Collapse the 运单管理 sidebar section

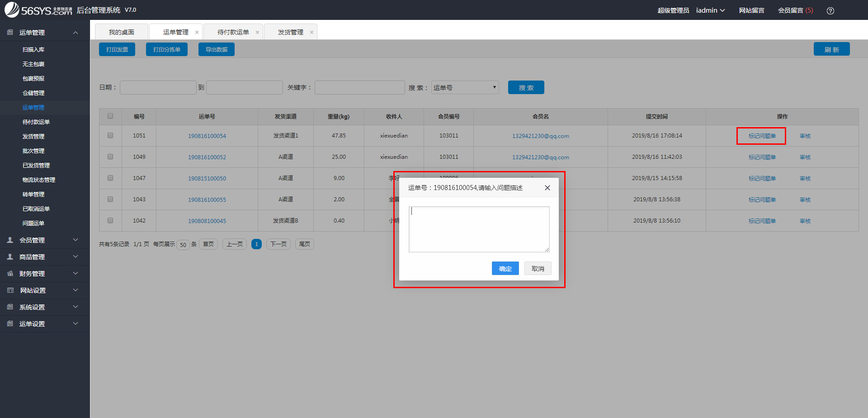(x=75, y=32)
